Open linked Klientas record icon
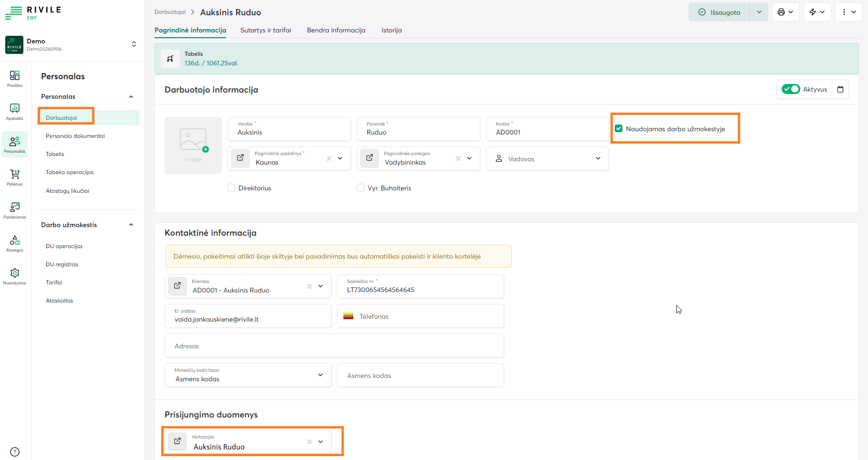 coord(177,286)
